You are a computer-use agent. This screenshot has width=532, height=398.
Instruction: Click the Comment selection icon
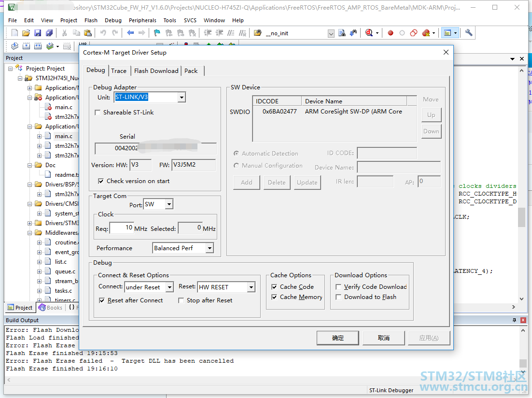(x=231, y=33)
